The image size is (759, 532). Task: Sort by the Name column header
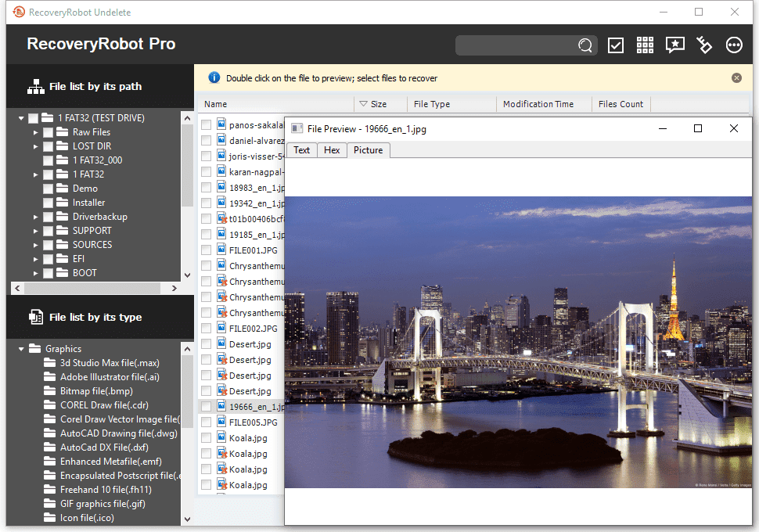tap(276, 104)
